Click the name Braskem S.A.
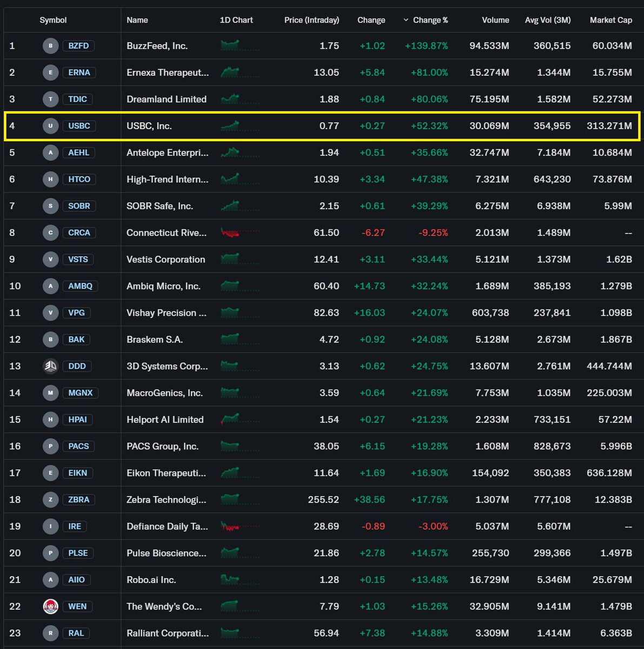 (155, 340)
